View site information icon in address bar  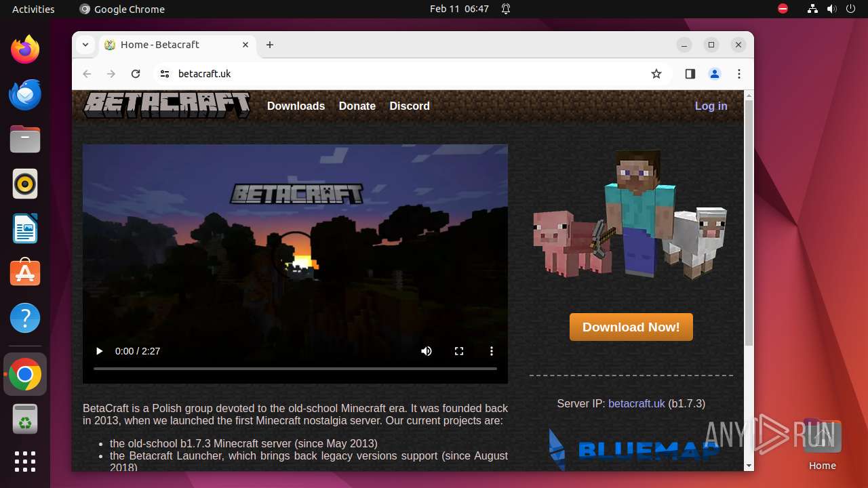click(165, 74)
